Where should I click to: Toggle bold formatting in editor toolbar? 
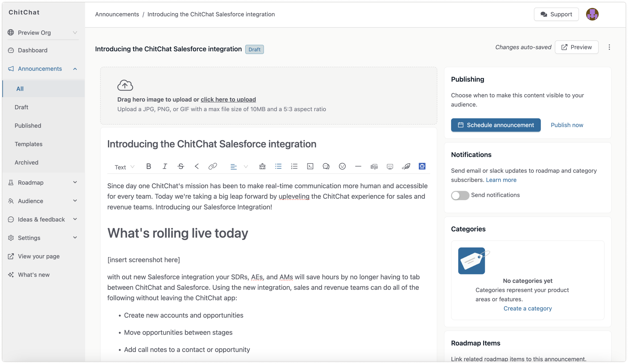coord(148,166)
